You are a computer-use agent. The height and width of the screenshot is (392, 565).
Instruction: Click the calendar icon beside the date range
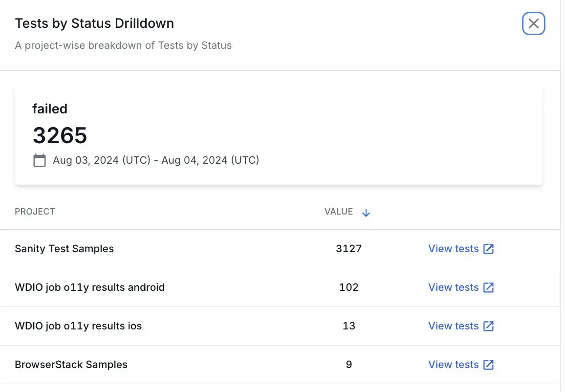coord(40,160)
